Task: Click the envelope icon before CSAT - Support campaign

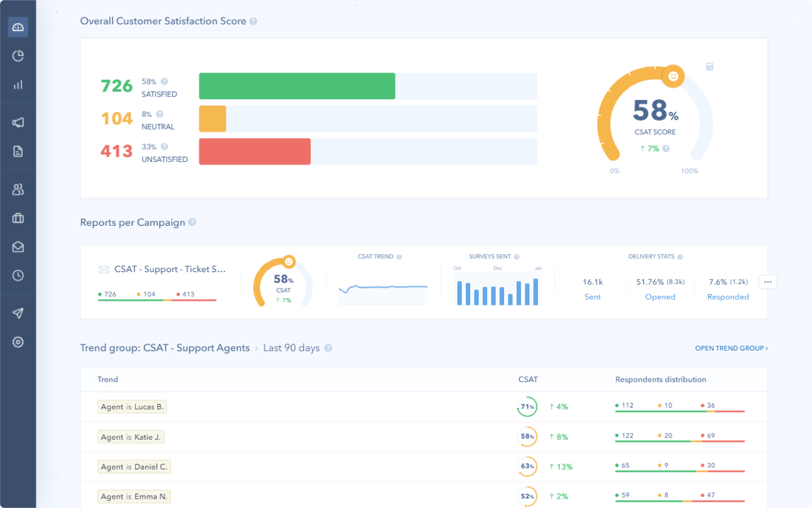Action: point(104,270)
